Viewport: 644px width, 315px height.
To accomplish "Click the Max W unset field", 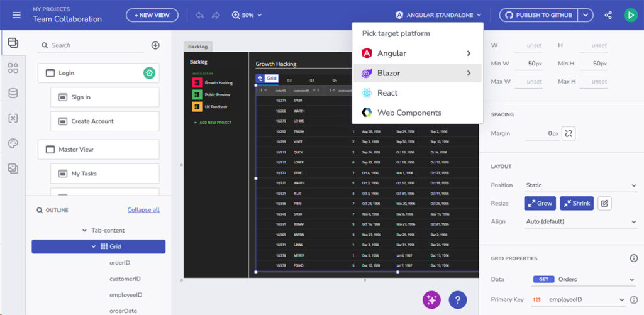I will (528, 82).
